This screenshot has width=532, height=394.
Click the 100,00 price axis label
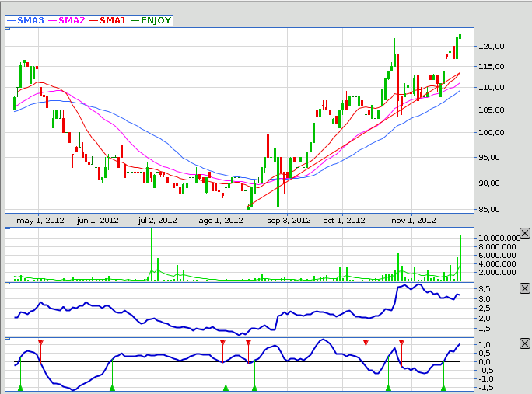(x=492, y=133)
